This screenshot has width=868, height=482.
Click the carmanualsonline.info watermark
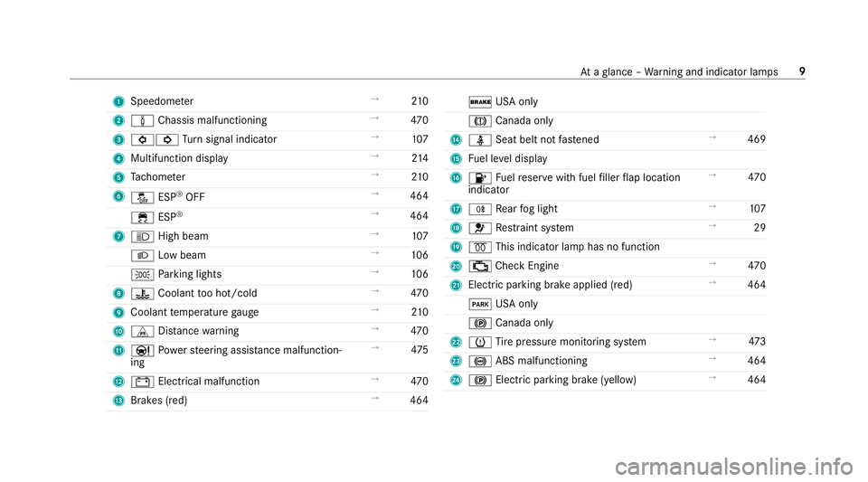click(734, 467)
